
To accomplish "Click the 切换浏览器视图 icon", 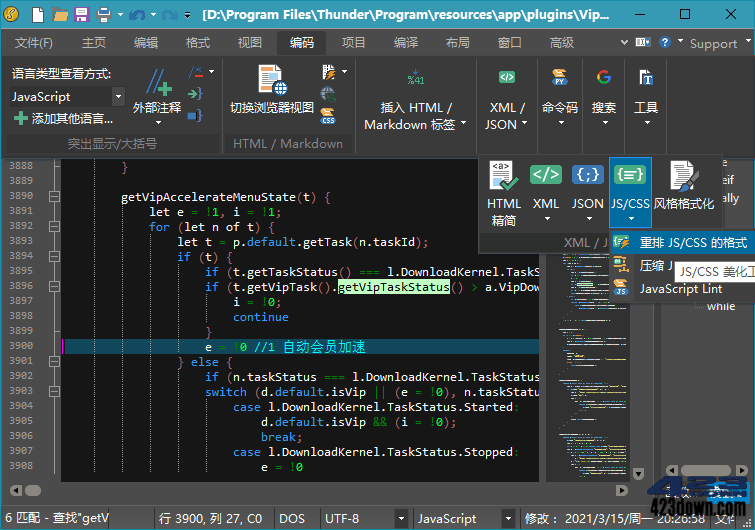I will pyautogui.click(x=271, y=80).
